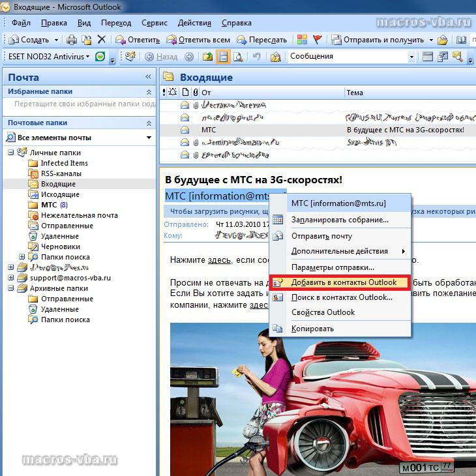The image size is (476, 476).
Task: Select the RSS-каналы folder
Action: (x=55, y=173)
